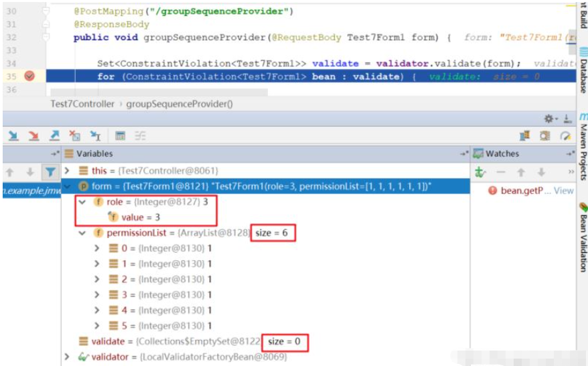The image size is (588, 366).
Task: Open the Maven Projects side tool window
Action: [583, 147]
